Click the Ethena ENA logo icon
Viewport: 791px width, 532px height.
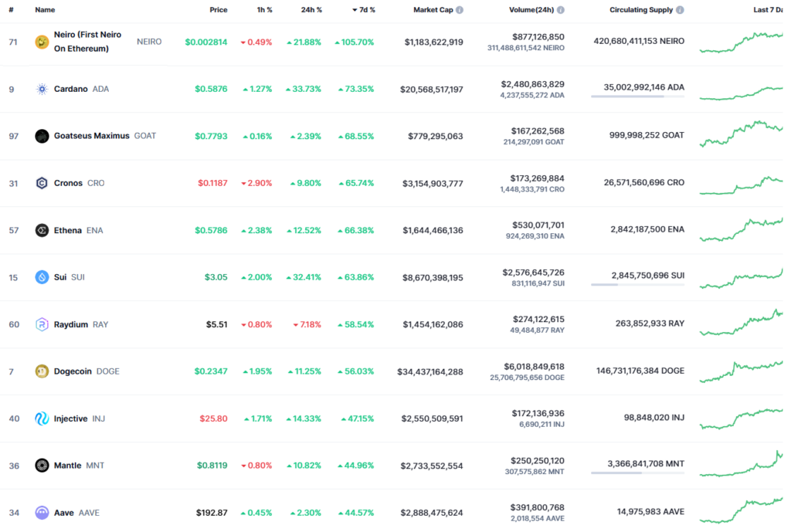point(42,230)
